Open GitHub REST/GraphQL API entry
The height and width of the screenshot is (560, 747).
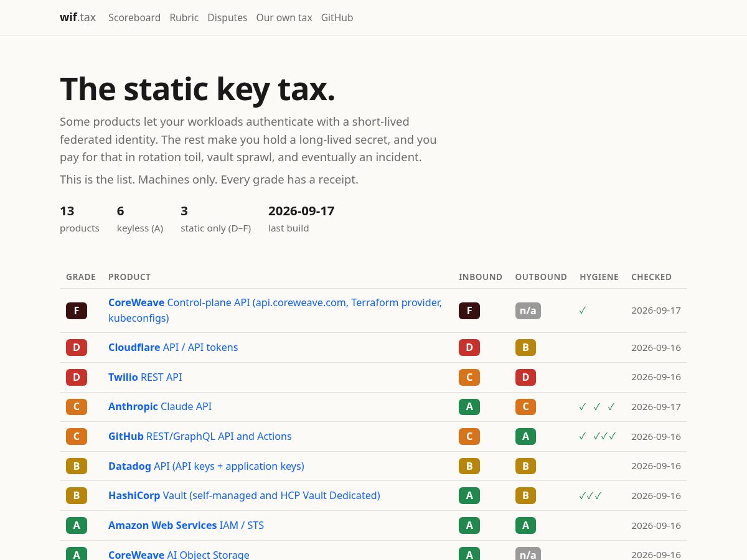200,436
